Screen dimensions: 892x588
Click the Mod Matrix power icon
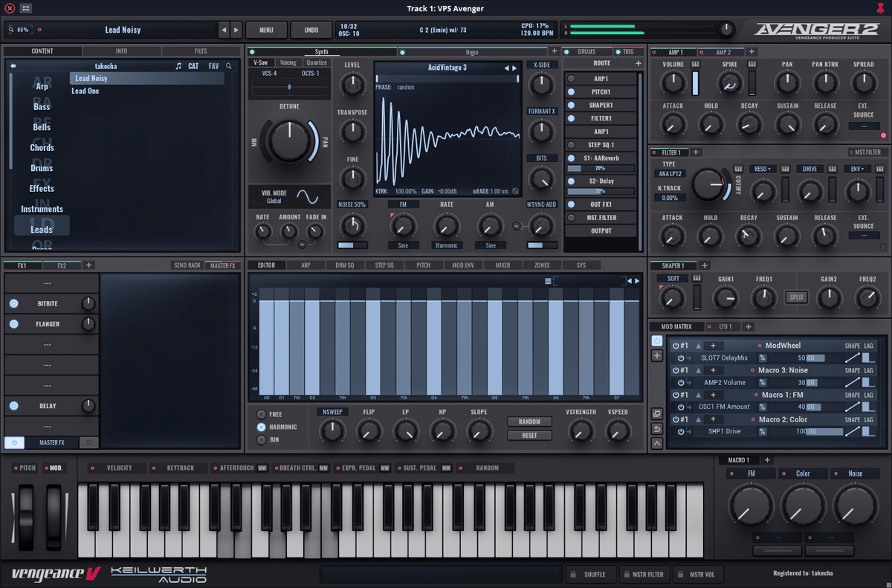657,340
